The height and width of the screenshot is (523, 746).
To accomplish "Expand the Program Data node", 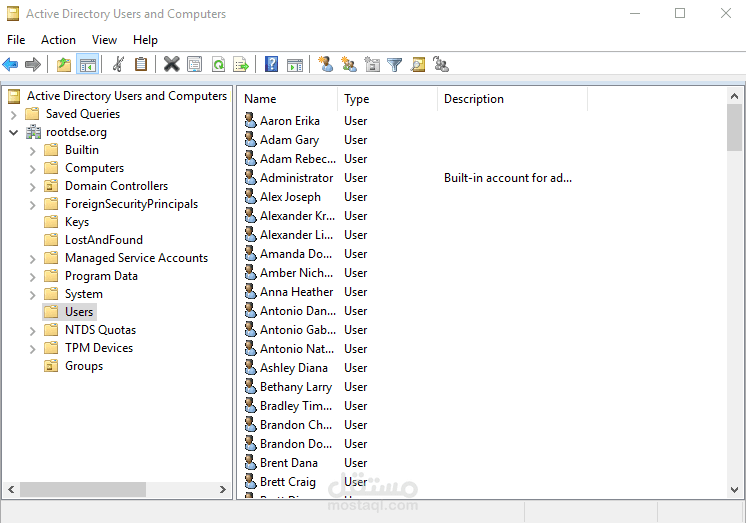I will pyautogui.click(x=32, y=277).
